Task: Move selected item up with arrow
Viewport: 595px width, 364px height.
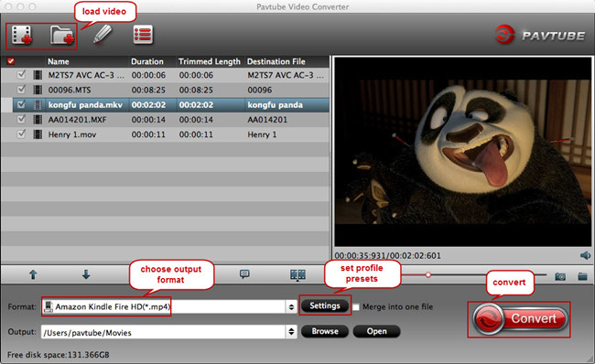Action: (x=33, y=274)
